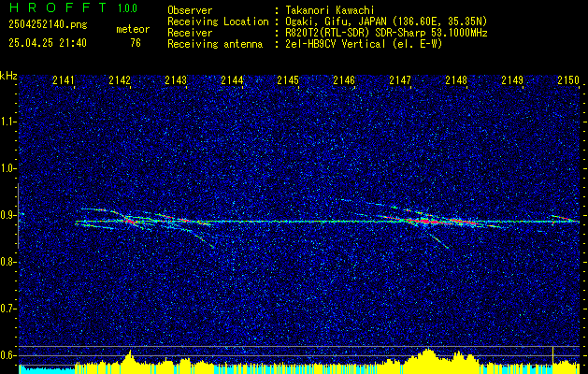The width and height of the screenshot is (588, 374).
Task: Select receiver text R820T2(RTL-SDR) SDR-Sharp 53.1000MHz
Action: click(385, 33)
